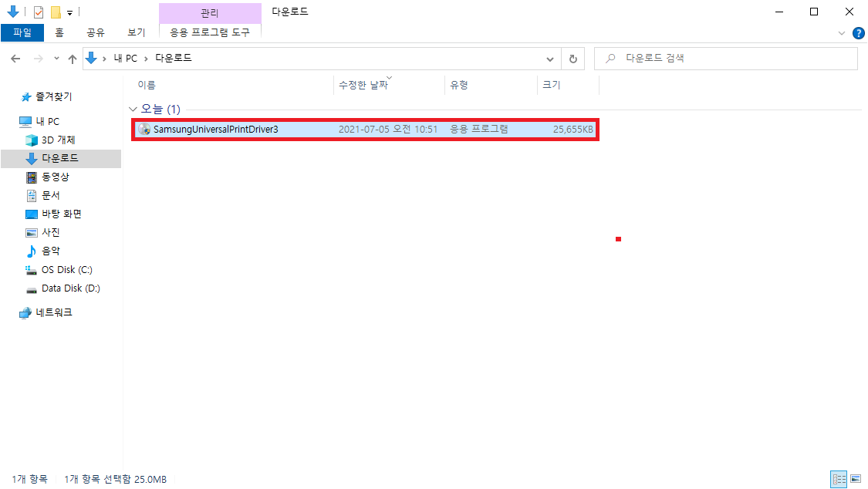Viewport: 868px width, 489px height.
Task: Select 네트워크 in the navigation pane
Action: tap(54, 312)
